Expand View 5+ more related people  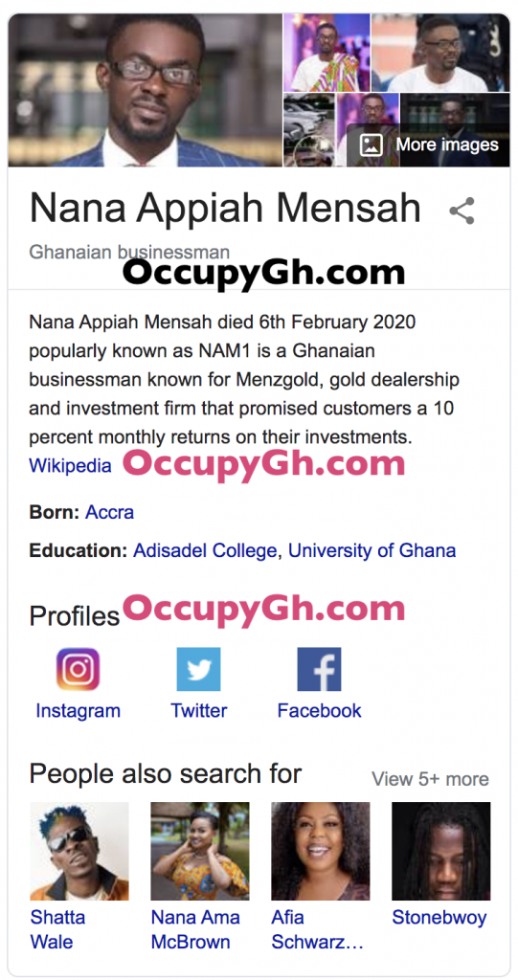[431, 779]
